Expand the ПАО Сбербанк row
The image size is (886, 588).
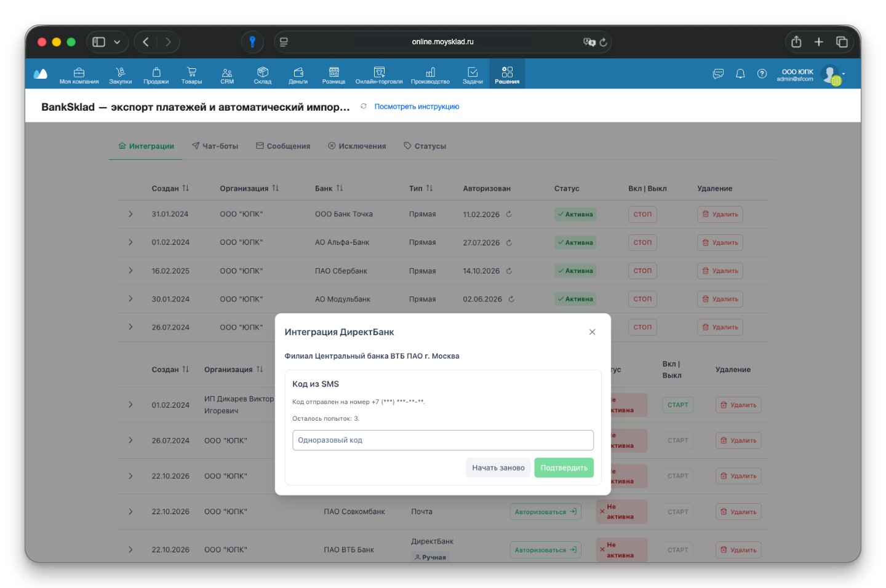point(130,271)
